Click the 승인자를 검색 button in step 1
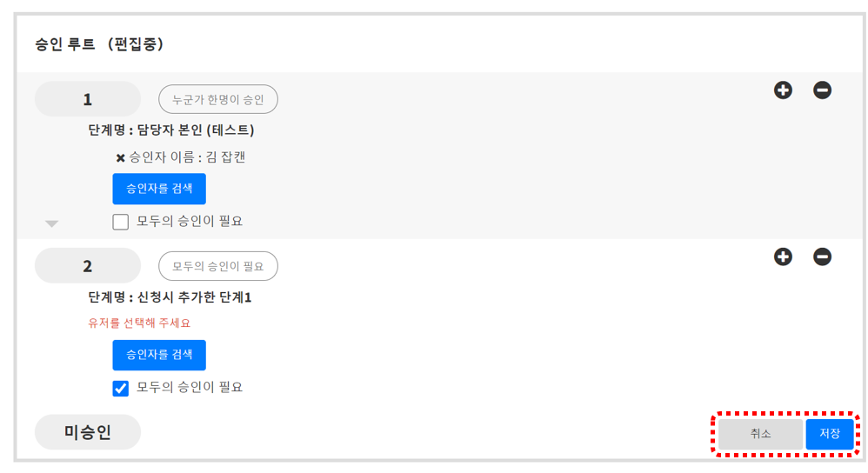Viewport: 868px width, 473px height. tap(159, 189)
